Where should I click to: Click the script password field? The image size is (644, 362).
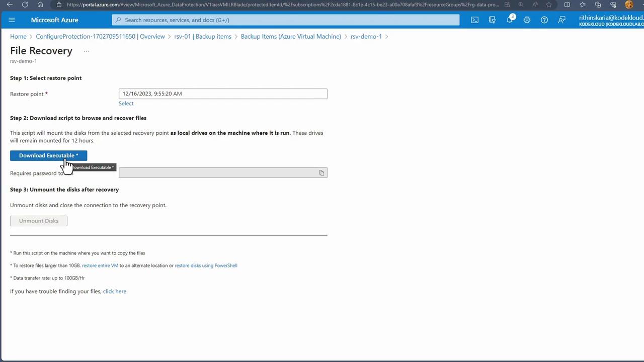[223, 173]
